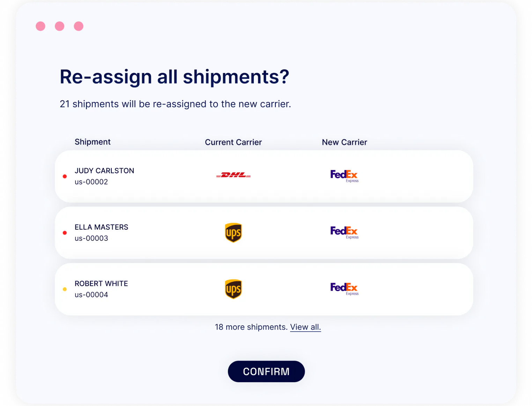Image resolution: width=532 pixels, height=406 pixels.
Task: Click red status dot beside Ella Masters
Action: (65, 233)
